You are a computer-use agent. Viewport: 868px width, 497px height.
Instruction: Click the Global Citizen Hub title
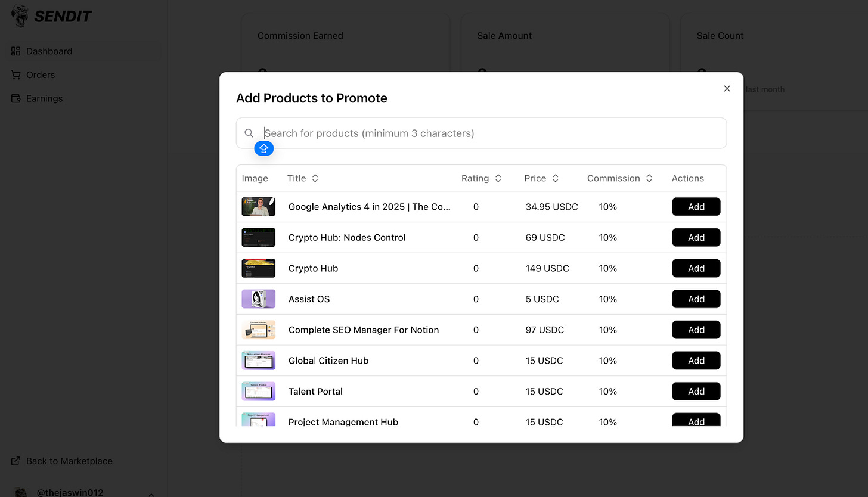pos(328,361)
